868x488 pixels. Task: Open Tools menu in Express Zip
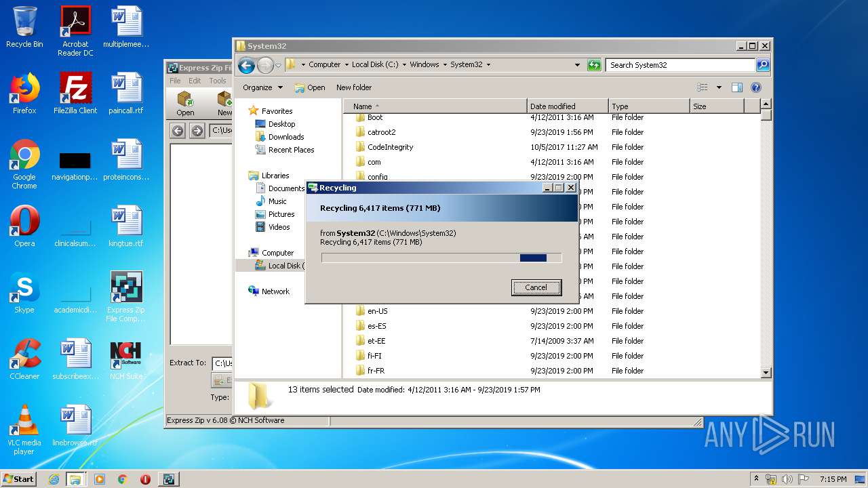pos(218,81)
